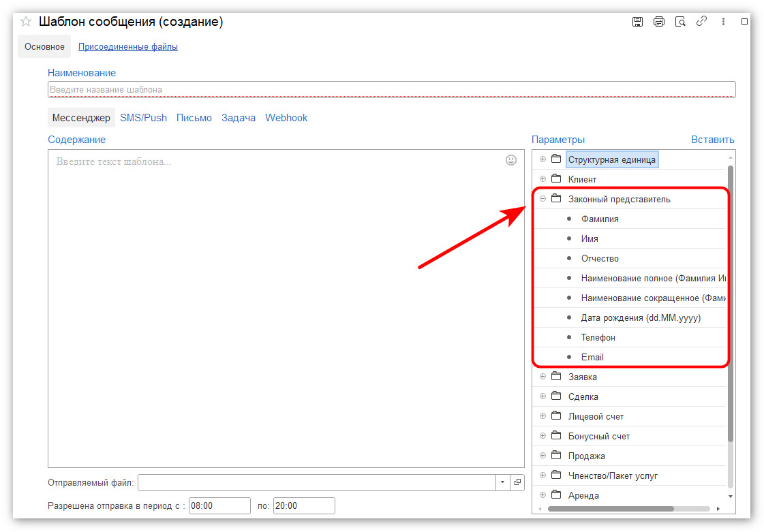Copy link with the chain icon
Viewport: 764px width, 532px height.
coord(701,21)
